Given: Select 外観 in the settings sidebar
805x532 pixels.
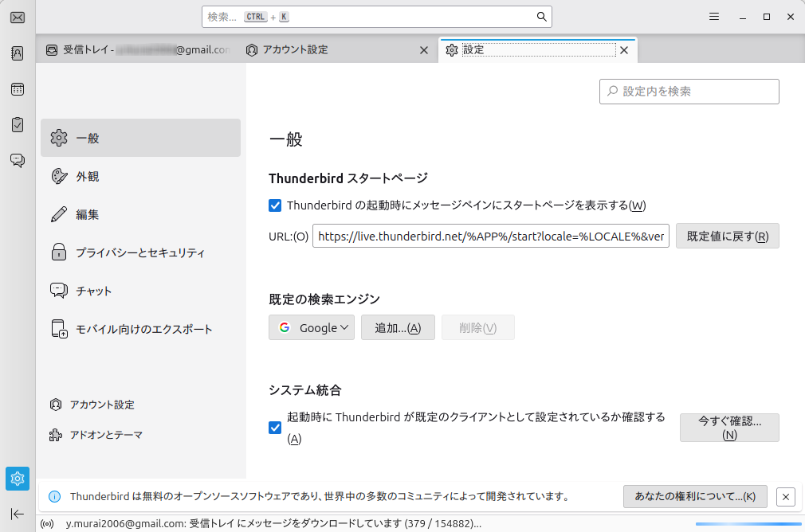Looking at the screenshot, I should (88, 176).
